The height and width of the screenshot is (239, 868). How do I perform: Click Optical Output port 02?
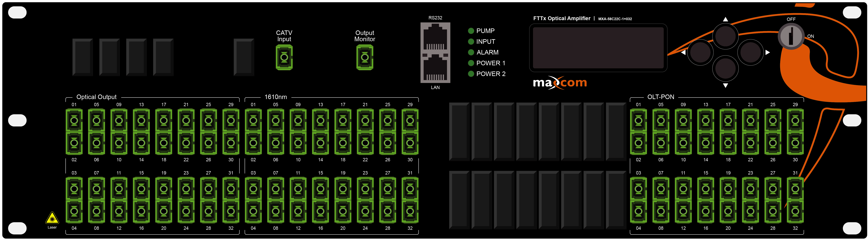click(x=74, y=143)
